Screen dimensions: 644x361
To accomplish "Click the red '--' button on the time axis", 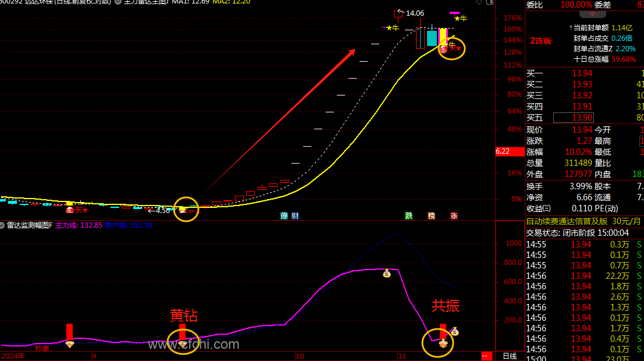I will (486, 356).
